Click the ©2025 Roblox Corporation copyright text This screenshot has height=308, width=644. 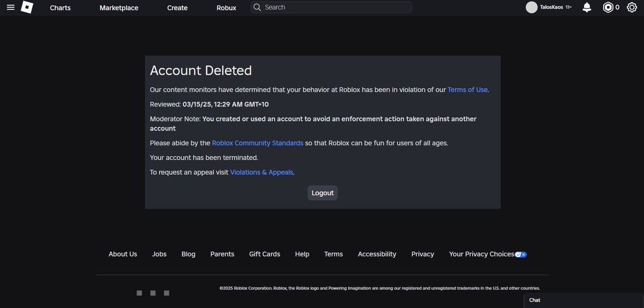tap(379, 288)
